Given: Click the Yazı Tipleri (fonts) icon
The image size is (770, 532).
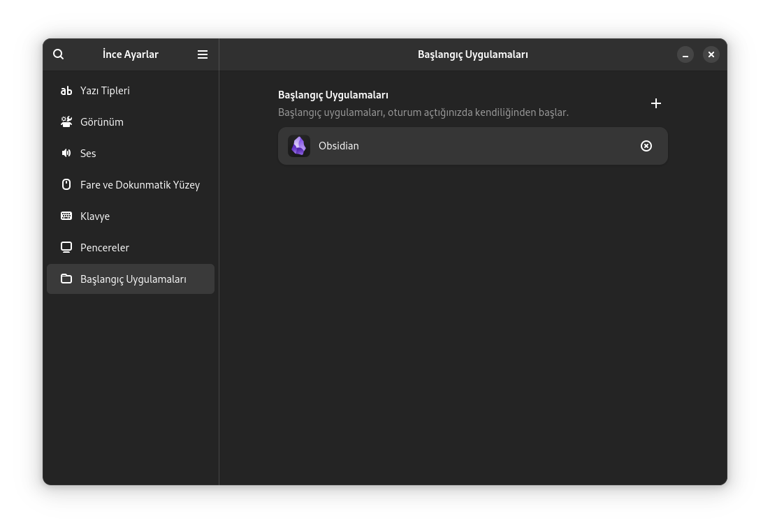Looking at the screenshot, I should (x=66, y=91).
